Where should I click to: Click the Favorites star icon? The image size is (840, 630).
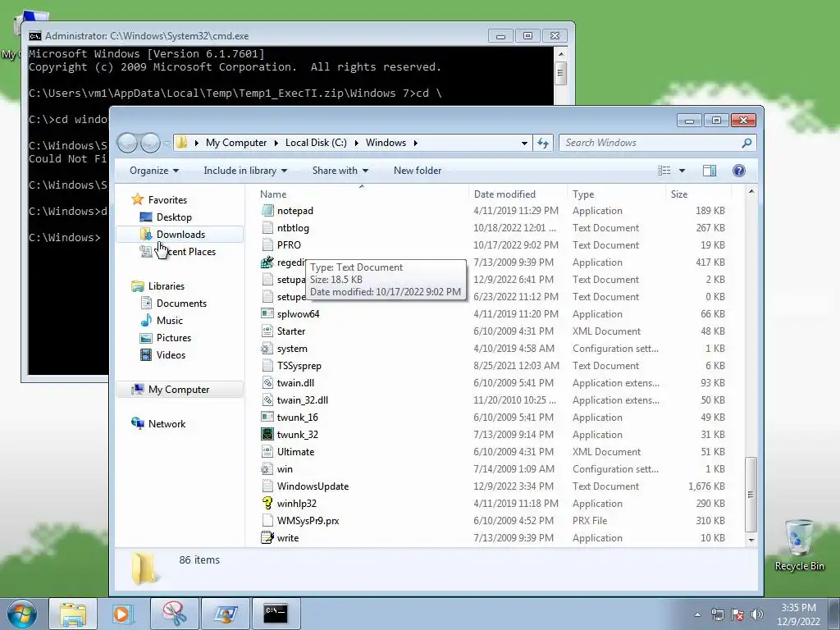tap(138, 199)
